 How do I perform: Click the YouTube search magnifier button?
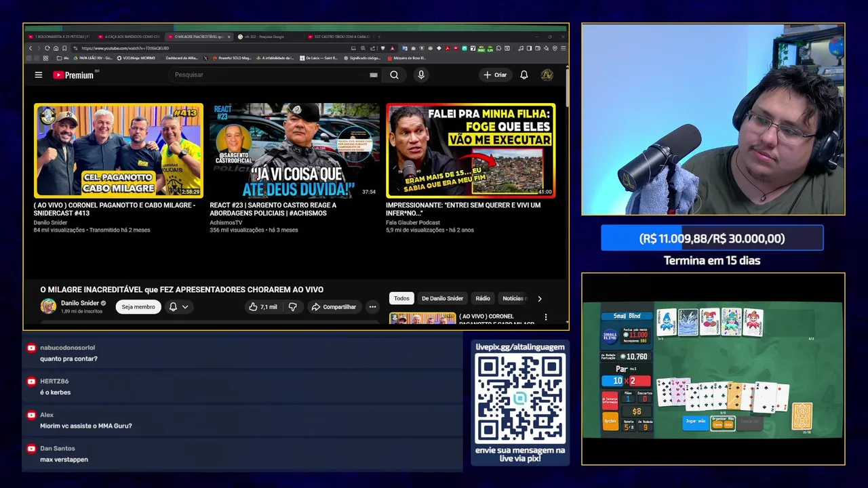pyautogui.click(x=394, y=75)
